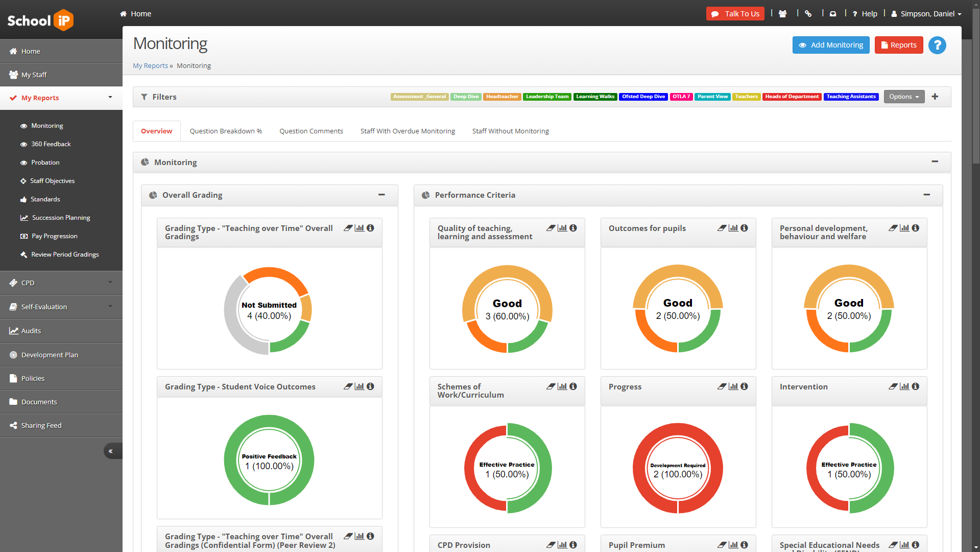The height and width of the screenshot is (552, 980).
Task: Toggle the Teachers filter tag
Action: [747, 97]
